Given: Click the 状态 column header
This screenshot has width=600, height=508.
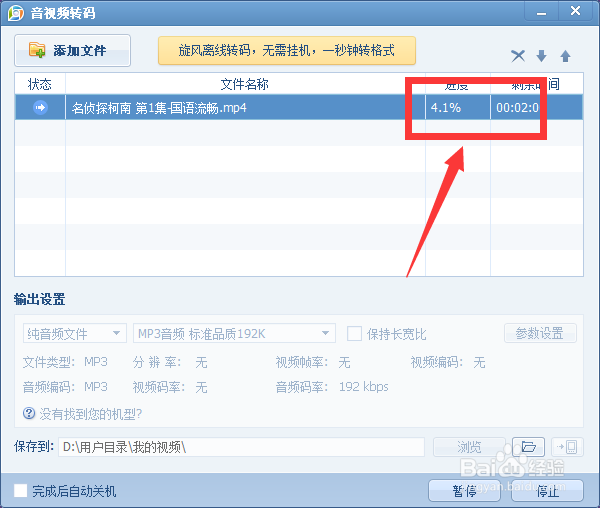Looking at the screenshot, I should tap(40, 84).
